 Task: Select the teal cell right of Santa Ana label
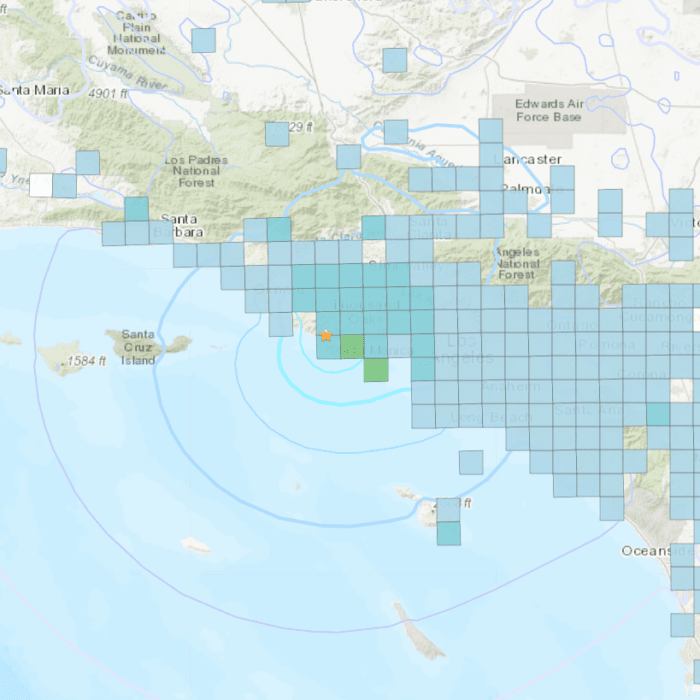click(x=658, y=414)
